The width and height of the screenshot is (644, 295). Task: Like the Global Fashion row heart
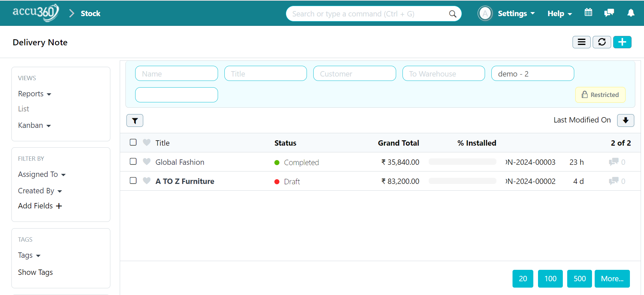(147, 162)
